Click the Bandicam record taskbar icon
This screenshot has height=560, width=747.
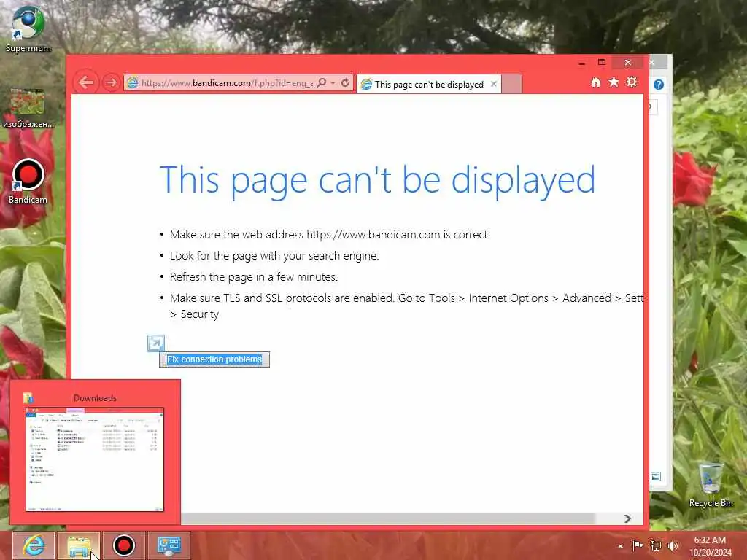[x=124, y=545]
